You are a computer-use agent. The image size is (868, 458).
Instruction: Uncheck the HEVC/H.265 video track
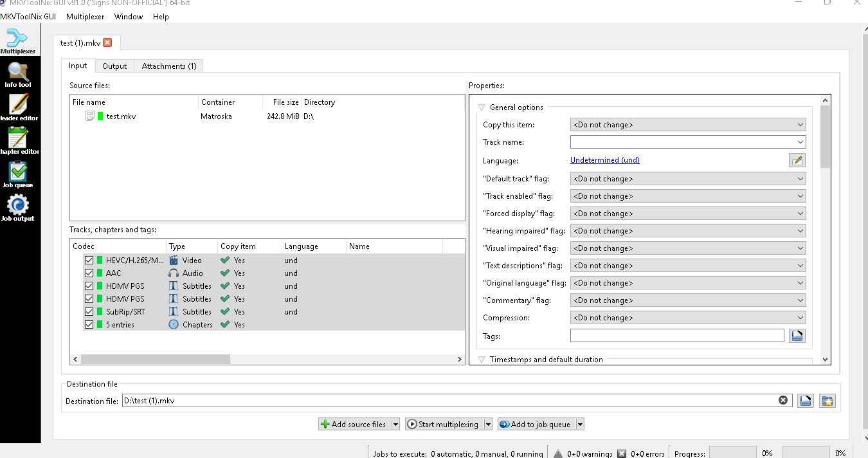click(x=89, y=261)
